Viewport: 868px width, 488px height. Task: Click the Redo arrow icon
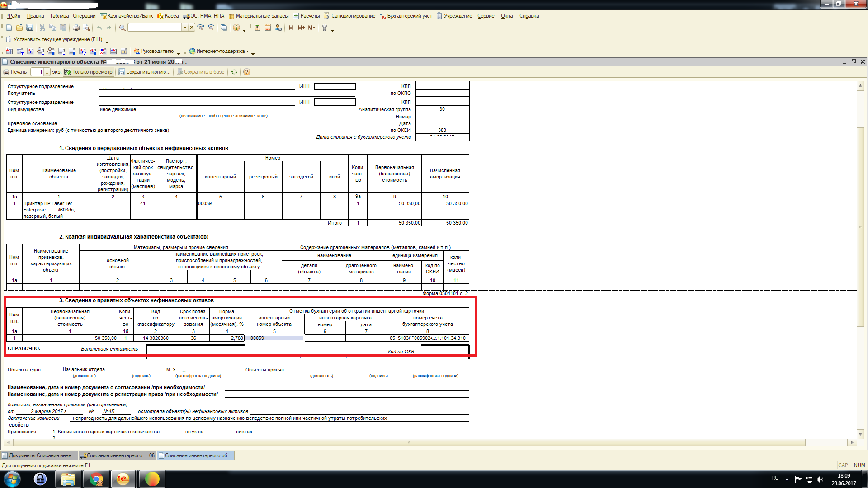109,28
